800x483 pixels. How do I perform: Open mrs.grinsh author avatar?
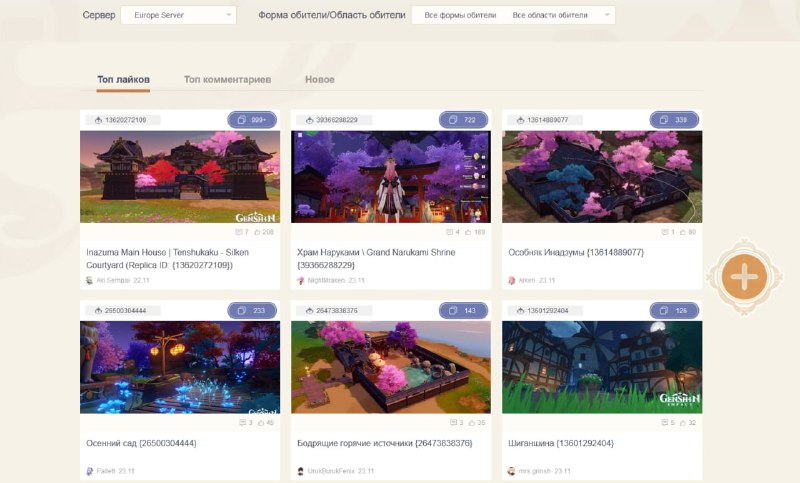[512, 471]
